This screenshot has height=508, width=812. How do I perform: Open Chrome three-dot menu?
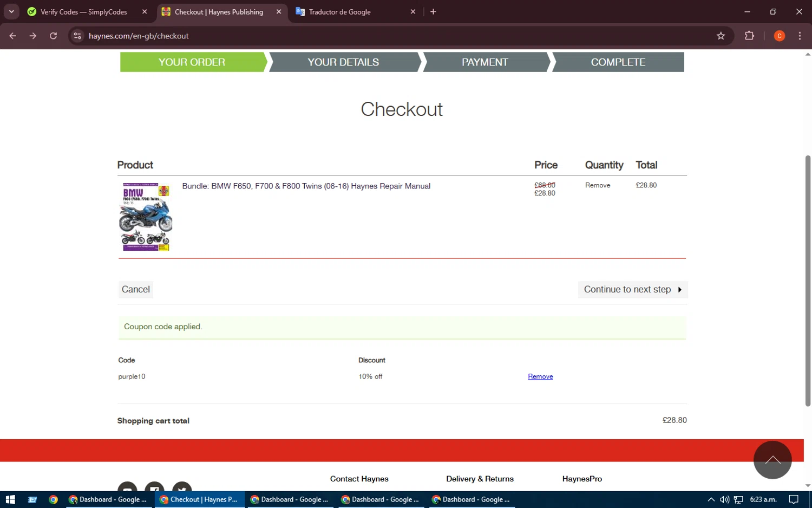(x=800, y=36)
